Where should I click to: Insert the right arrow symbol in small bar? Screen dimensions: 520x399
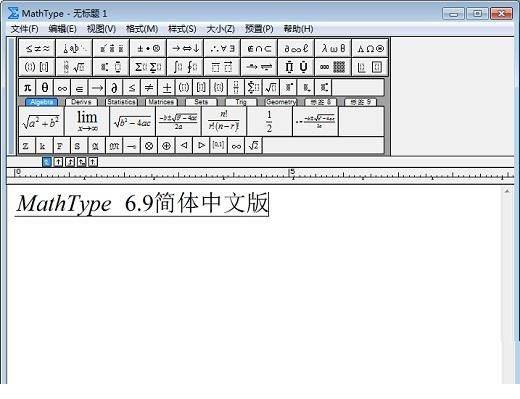coord(97,88)
